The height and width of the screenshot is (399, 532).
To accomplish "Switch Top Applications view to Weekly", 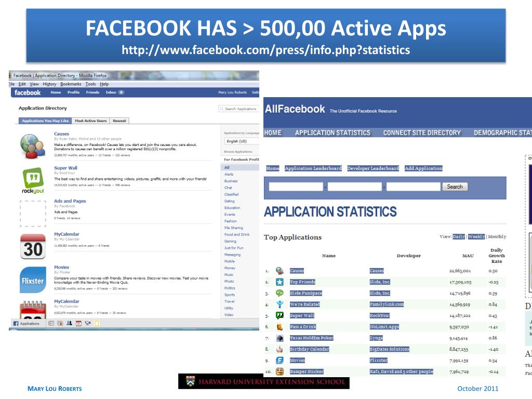I will [476, 236].
